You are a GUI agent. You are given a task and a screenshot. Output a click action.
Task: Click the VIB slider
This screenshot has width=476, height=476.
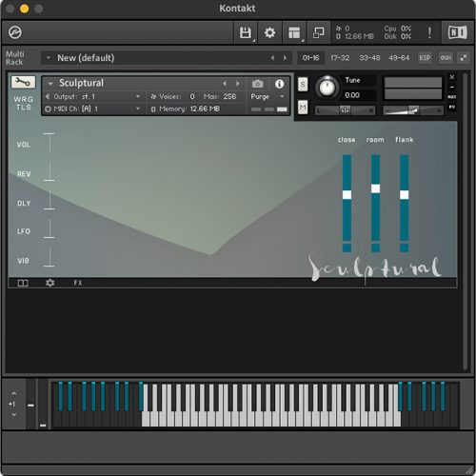coord(50,257)
